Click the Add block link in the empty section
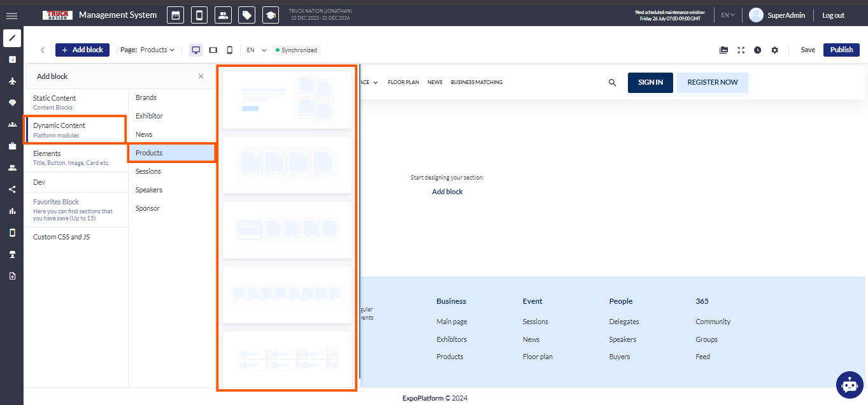868x405 pixels. pyautogui.click(x=447, y=192)
